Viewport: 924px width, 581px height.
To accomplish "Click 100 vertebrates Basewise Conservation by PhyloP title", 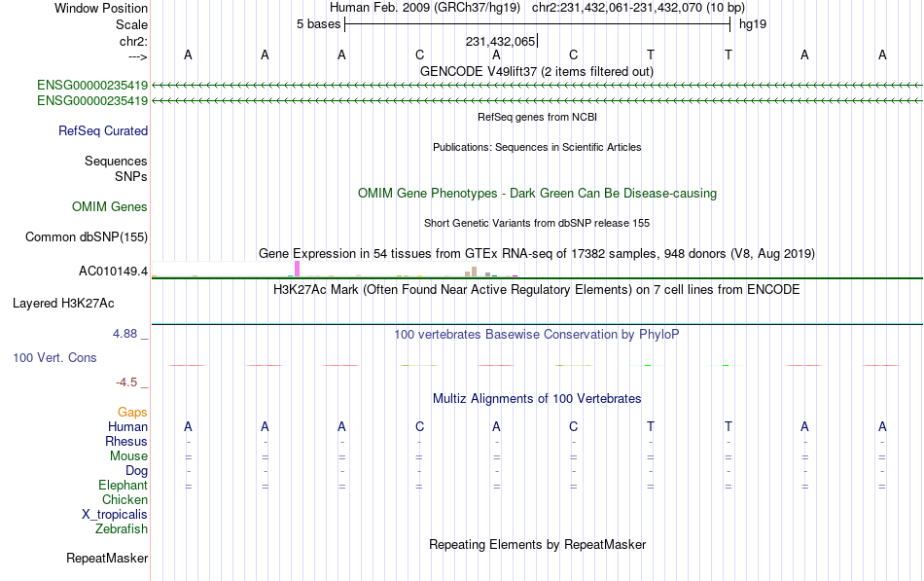I will point(537,335).
